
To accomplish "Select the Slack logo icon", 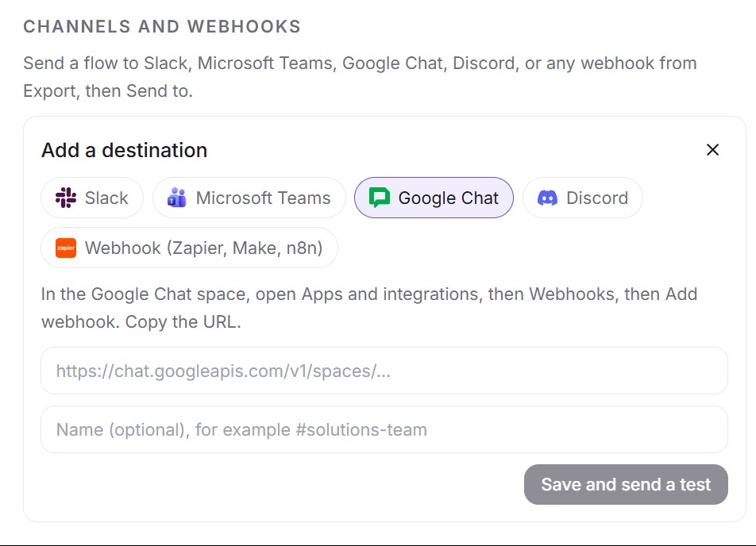I will pos(66,198).
